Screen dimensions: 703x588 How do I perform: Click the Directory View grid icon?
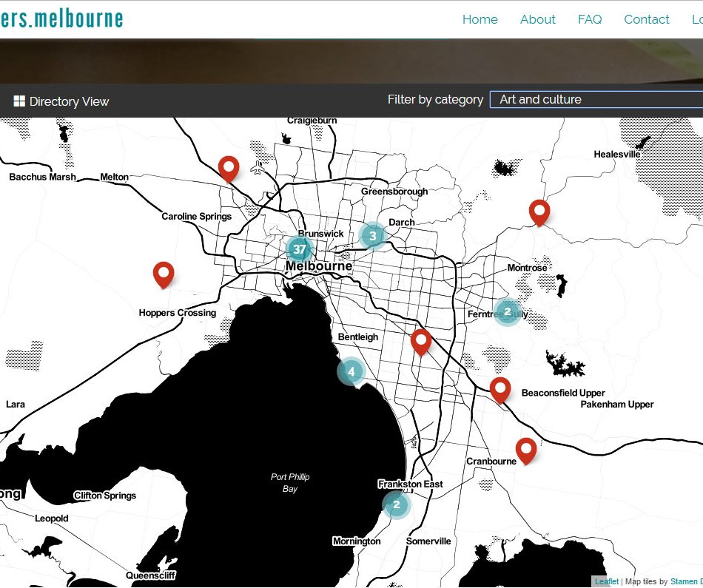pos(19,101)
